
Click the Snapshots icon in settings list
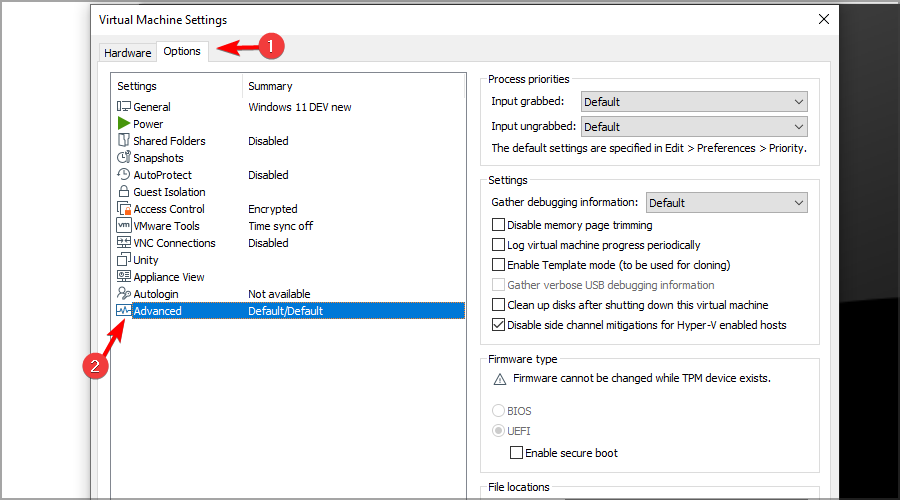(124, 158)
